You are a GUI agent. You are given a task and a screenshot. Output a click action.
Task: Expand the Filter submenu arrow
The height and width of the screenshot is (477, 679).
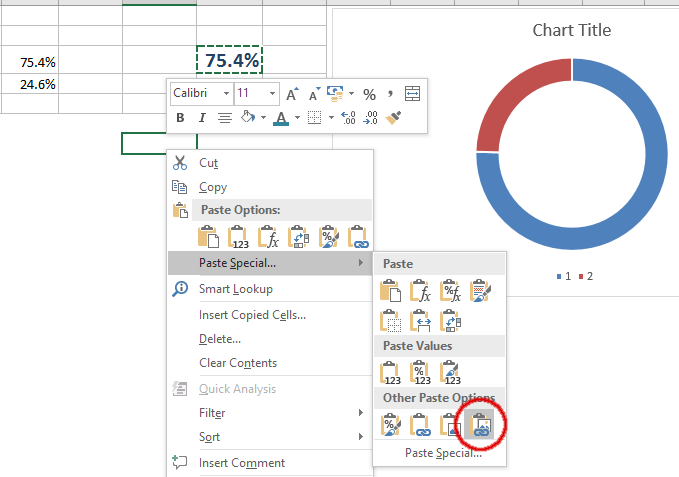[360, 413]
